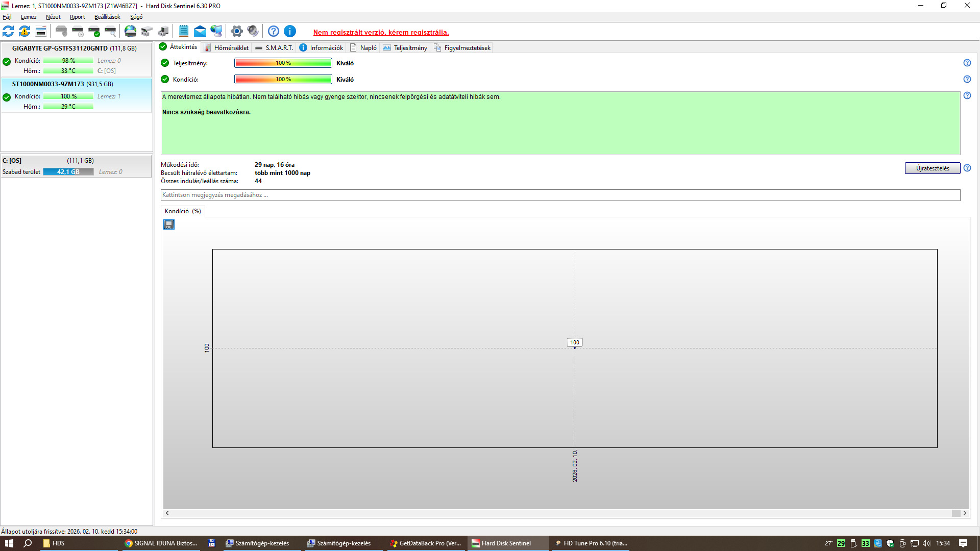980x551 pixels.
Task: Click the blue Refresh arrows toolbar icon
Action: [8, 32]
